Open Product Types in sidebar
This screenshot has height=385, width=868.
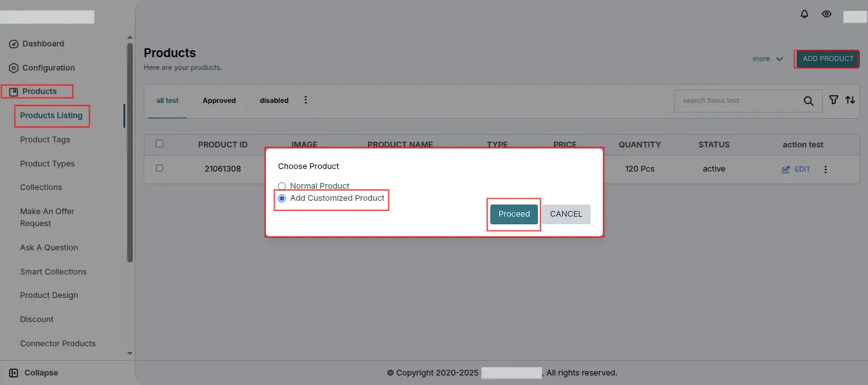click(x=47, y=164)
